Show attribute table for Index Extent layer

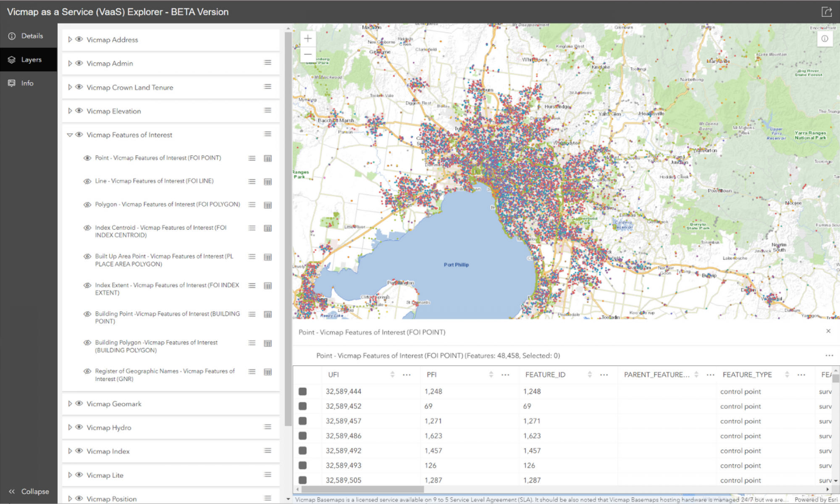(x=268, y=286)
